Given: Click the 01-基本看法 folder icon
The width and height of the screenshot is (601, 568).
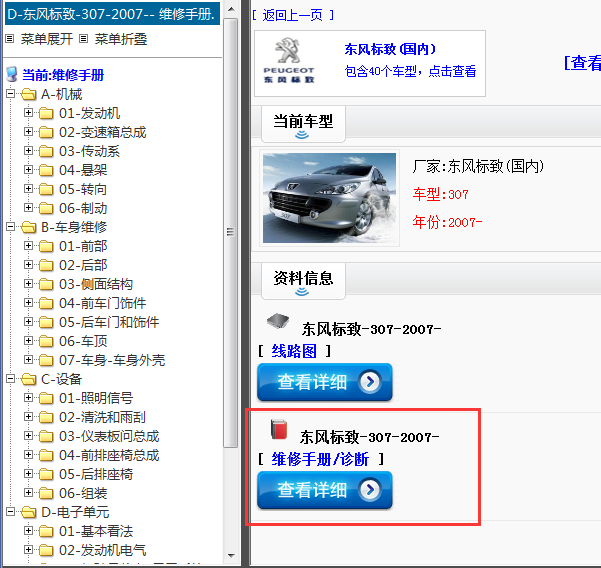Looking at the screenshot, I should click(46, 531).
